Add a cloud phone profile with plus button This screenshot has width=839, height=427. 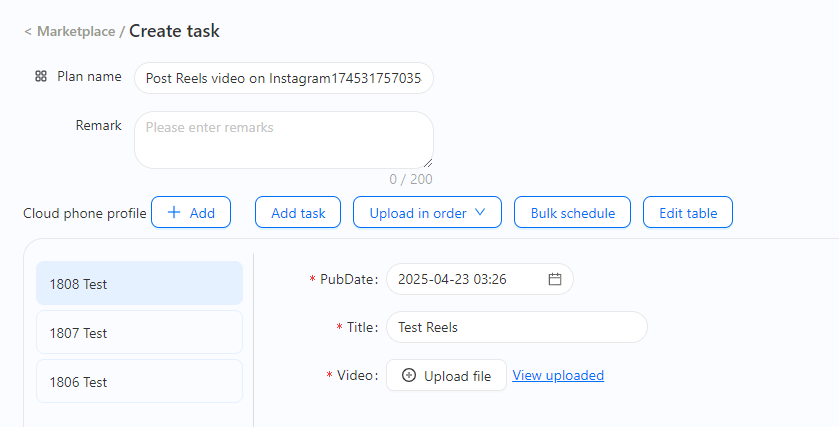[x=191, y=212]
